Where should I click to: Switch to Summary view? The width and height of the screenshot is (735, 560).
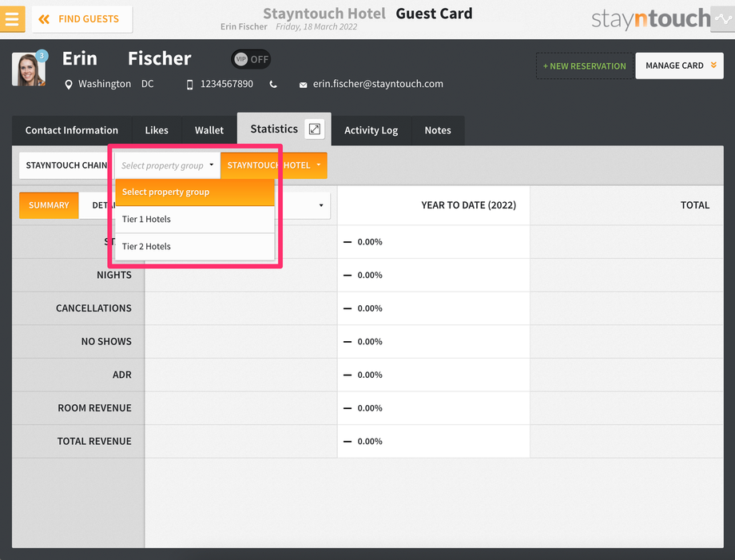click(49, 205)
